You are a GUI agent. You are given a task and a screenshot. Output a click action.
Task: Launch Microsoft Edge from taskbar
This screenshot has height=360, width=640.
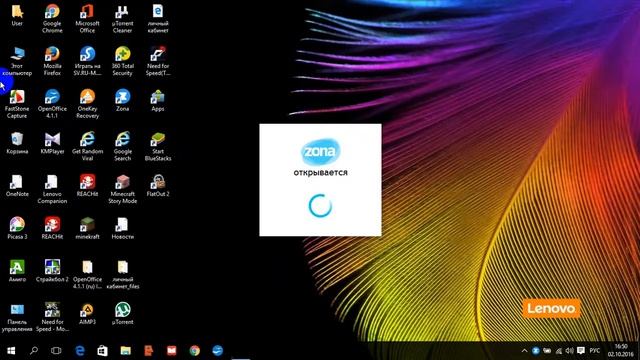[80, 351]
